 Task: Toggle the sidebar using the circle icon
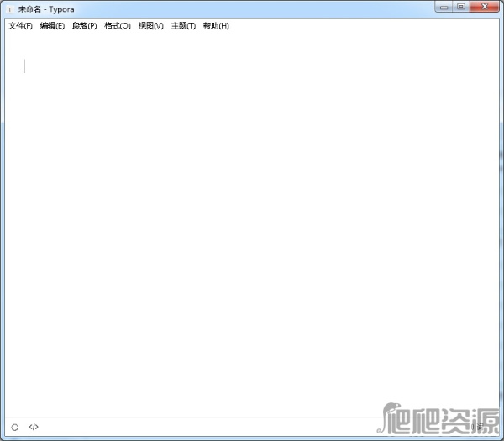[x=14, y=427]
